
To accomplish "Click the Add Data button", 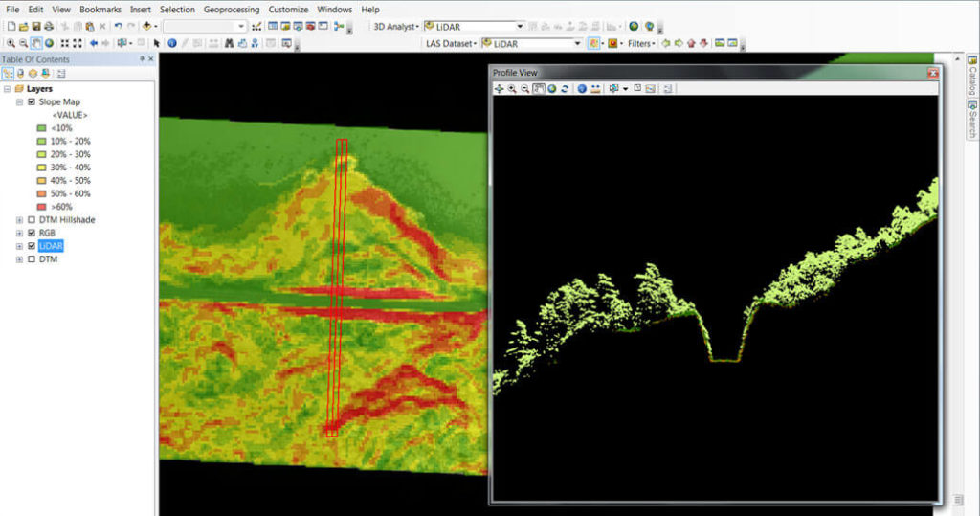I will coord(146,26).
